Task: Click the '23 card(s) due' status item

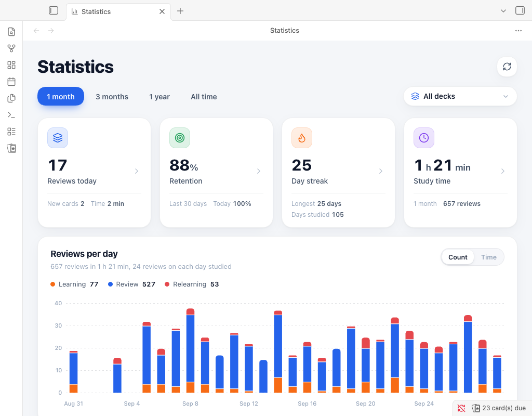Action: (x=499, y=408)
